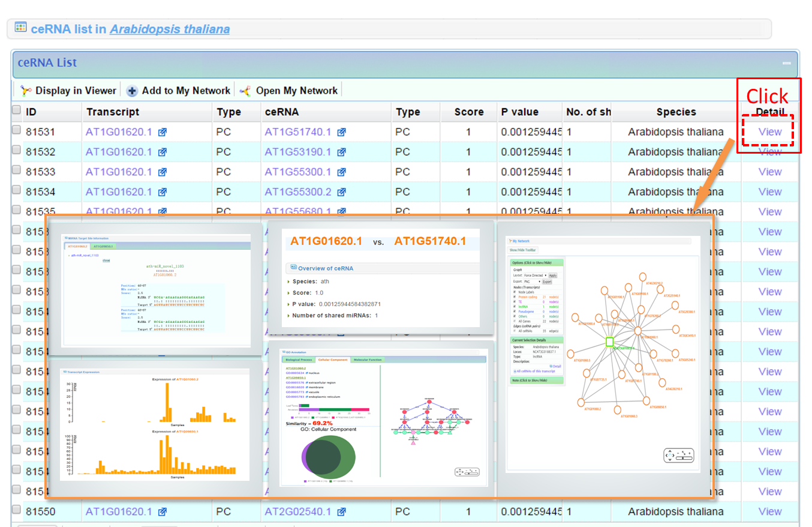
Task: Click View link for row 81531
Action: (769, 132)
